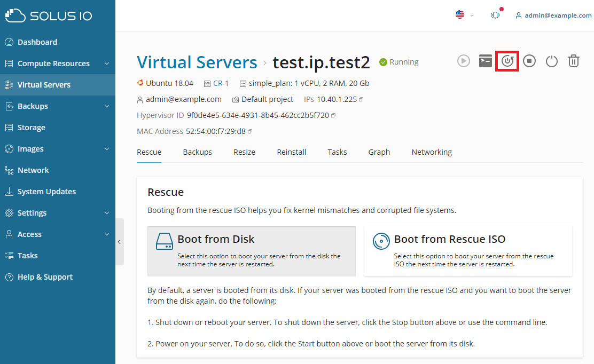Select the Boot from Rescue ISO option
This screenshot has width=594, height=364.
click(468, 251)
